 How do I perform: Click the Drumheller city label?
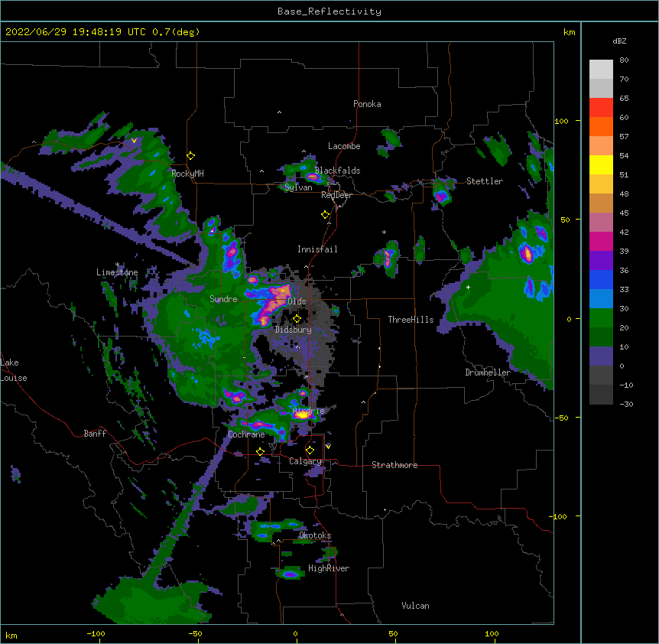click(x=488, y=372)
